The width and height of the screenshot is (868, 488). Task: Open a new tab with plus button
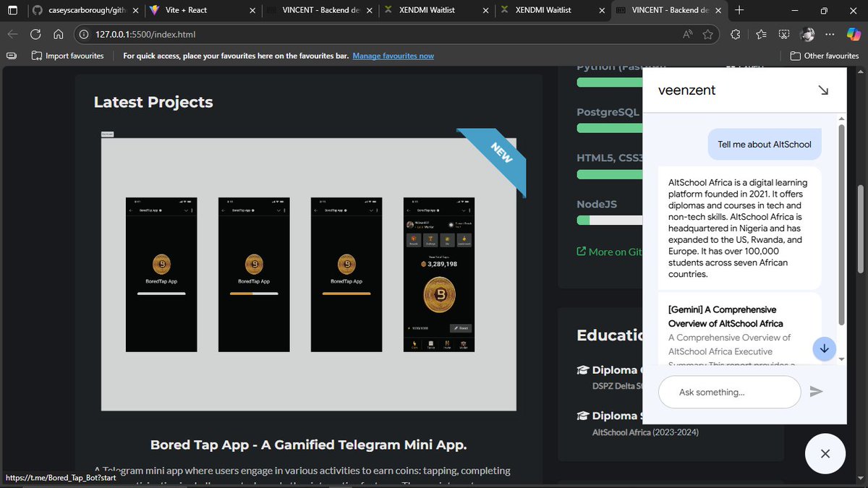(739, 10)
